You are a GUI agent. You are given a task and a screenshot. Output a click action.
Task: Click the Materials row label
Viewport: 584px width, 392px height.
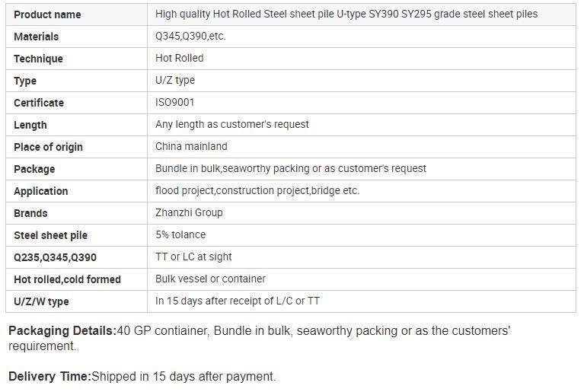click(x=36, y=37)
